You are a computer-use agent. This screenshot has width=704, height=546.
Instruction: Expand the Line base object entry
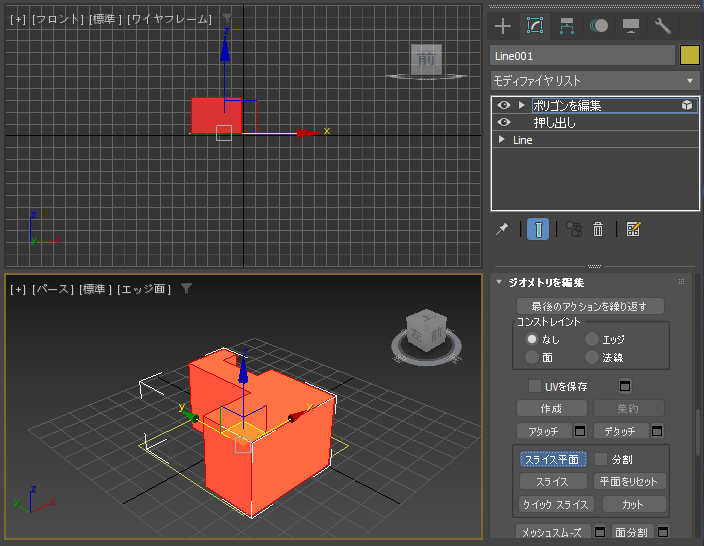502,139
